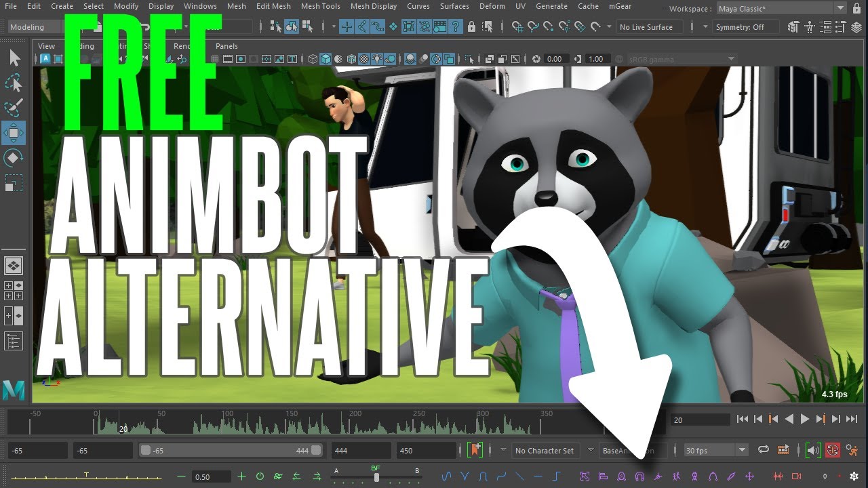Toggle playback loop mode
The width and height of the screenshot is (868, 488).
[x=764, y=449]
